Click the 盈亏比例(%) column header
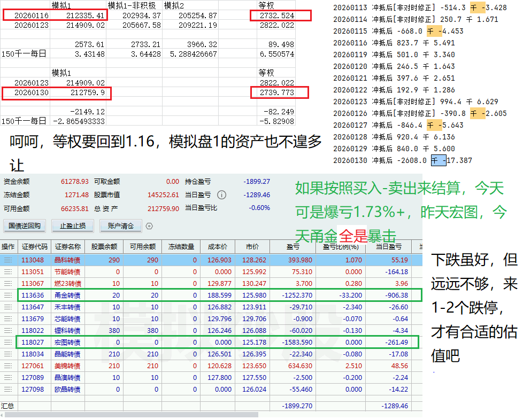This screenshot has height=420, width=523. [x=341, y=247]
